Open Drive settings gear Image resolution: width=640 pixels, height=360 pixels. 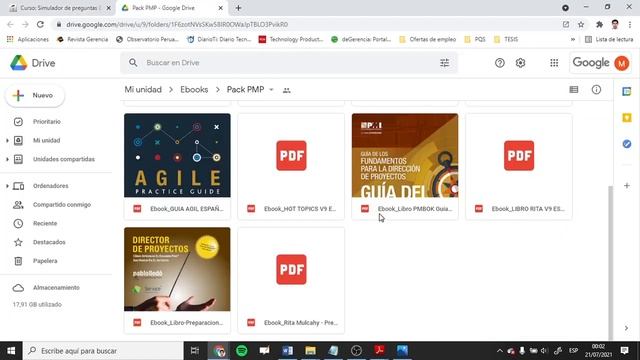[x=520, y=63]
